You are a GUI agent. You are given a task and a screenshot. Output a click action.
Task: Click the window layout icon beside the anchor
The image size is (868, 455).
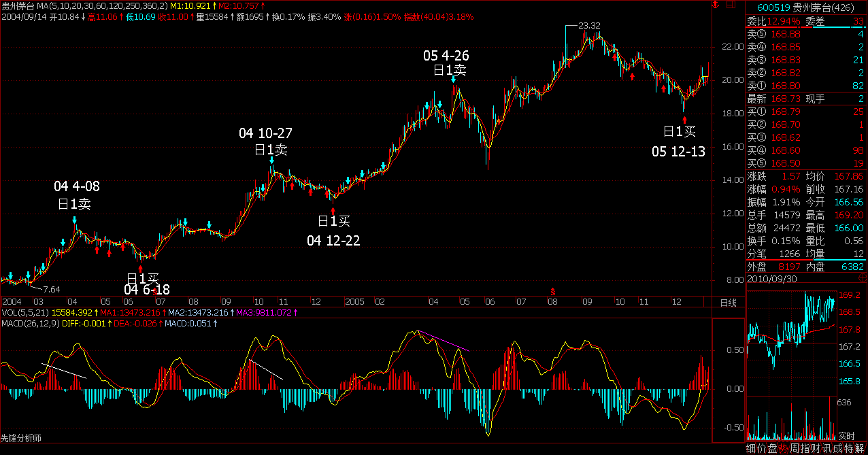coord(731,5)
